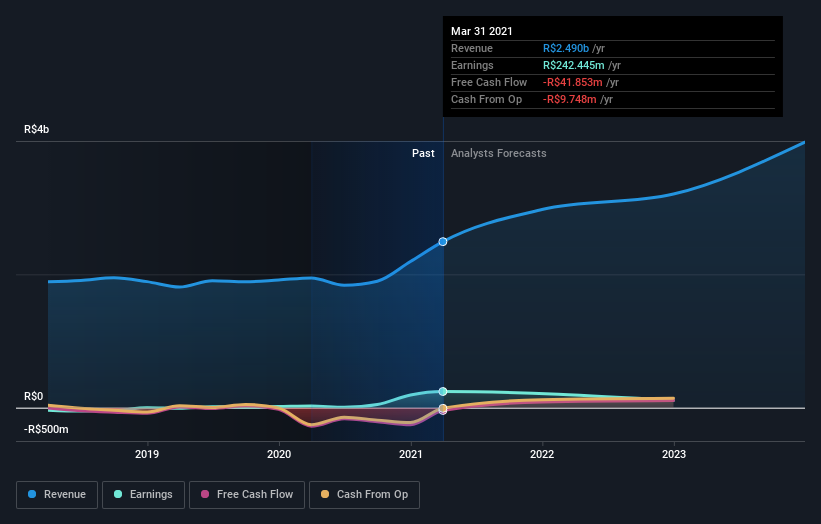The height and width of the screenshot is (524, 821).
Task: Click the 2023 x-axis label
Action: (x=674, y=454)
